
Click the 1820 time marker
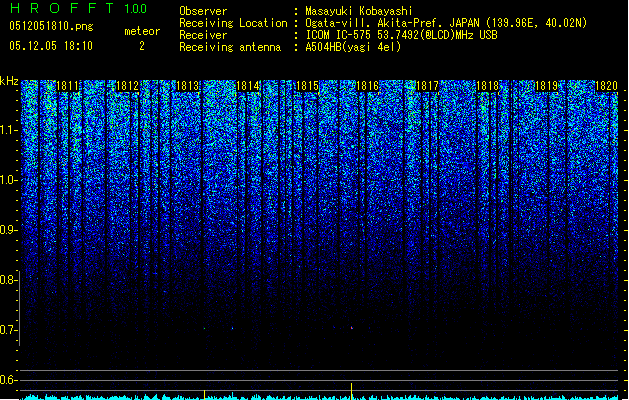pyautogui.click(x=606, y=86)
